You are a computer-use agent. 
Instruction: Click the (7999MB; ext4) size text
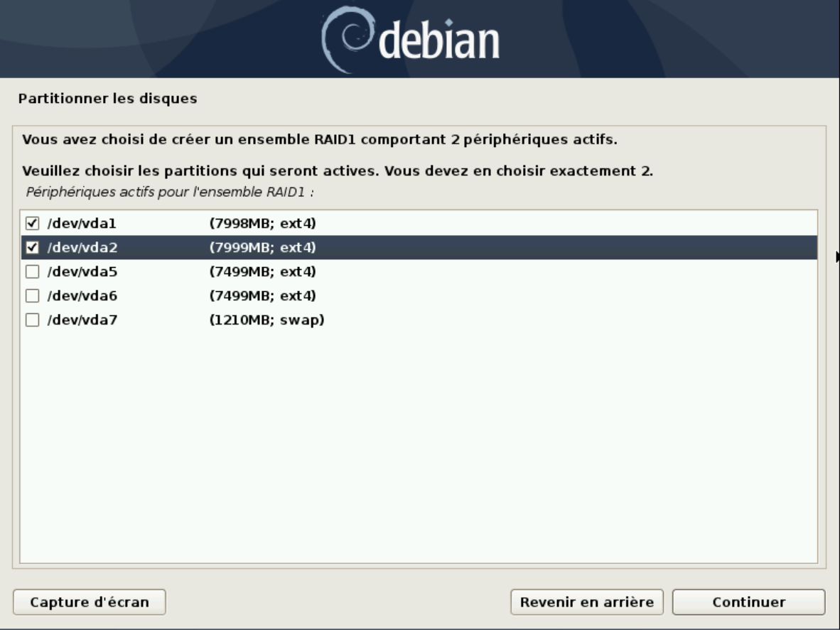point(262,248)
